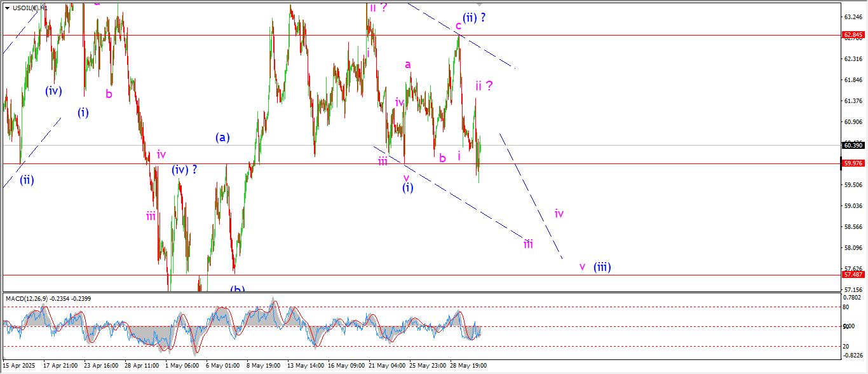The image size is (868, 374).
Task: Click the 6 May 01:00 time label
Action: click(223, 366)
